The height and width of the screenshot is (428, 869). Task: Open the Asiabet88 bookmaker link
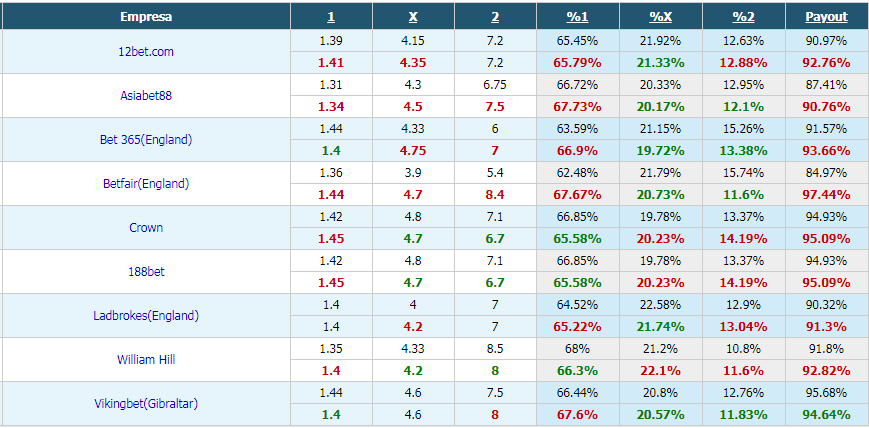click(x=146, y=95)
